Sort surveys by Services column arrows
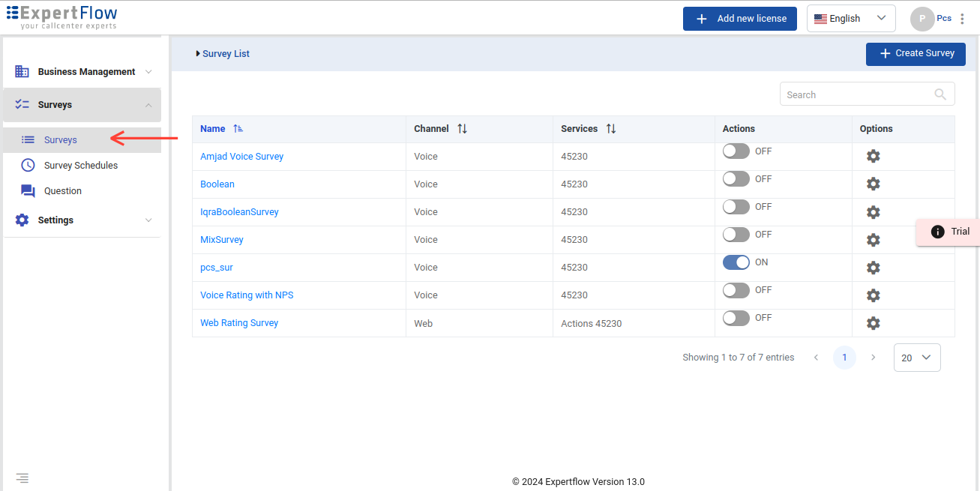The image size is (980, 491). pos(611,129)
